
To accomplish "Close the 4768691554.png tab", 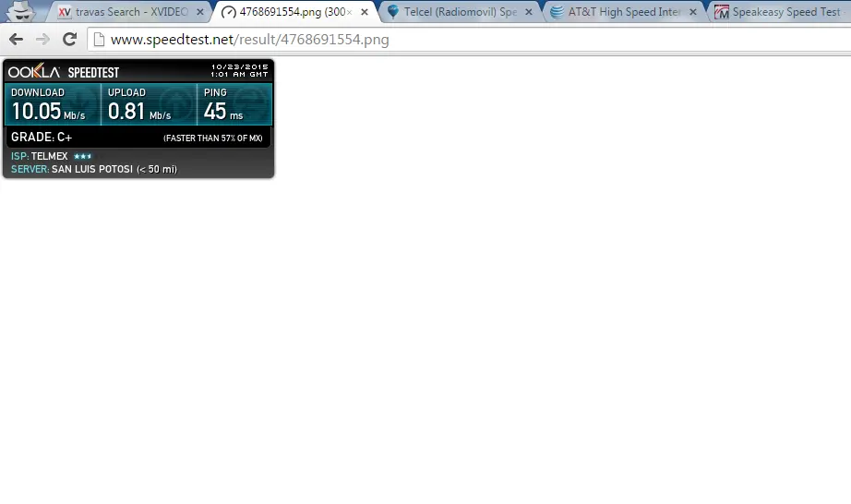I will pos(365,12).
